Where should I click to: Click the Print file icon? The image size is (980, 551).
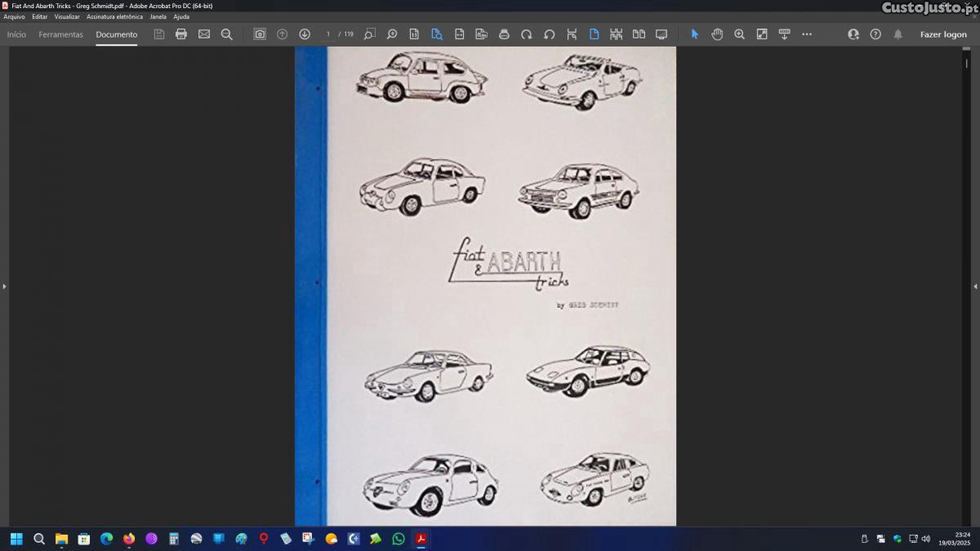coord(181,34)
